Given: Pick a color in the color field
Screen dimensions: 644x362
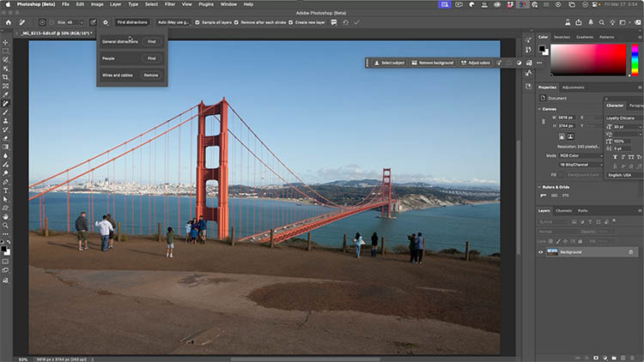Looking at the screenshot, I should [x=587, y=60].
